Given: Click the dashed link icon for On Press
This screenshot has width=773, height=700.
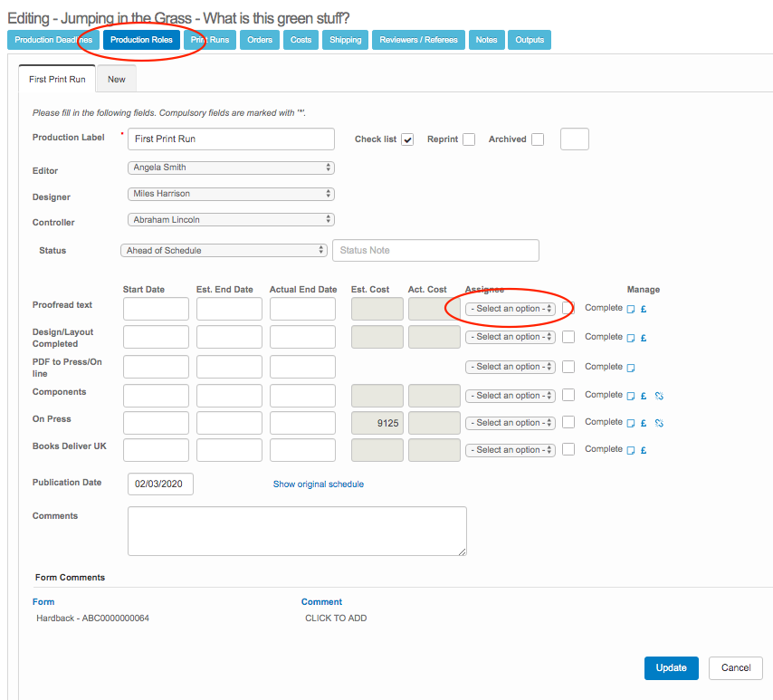Looking at the screenshot, I should click(x=659, y=423).
